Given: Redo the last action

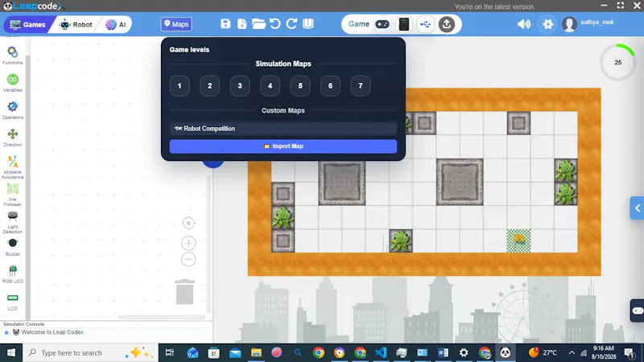Looking at the screenshot, I should (x=291, y=24).
